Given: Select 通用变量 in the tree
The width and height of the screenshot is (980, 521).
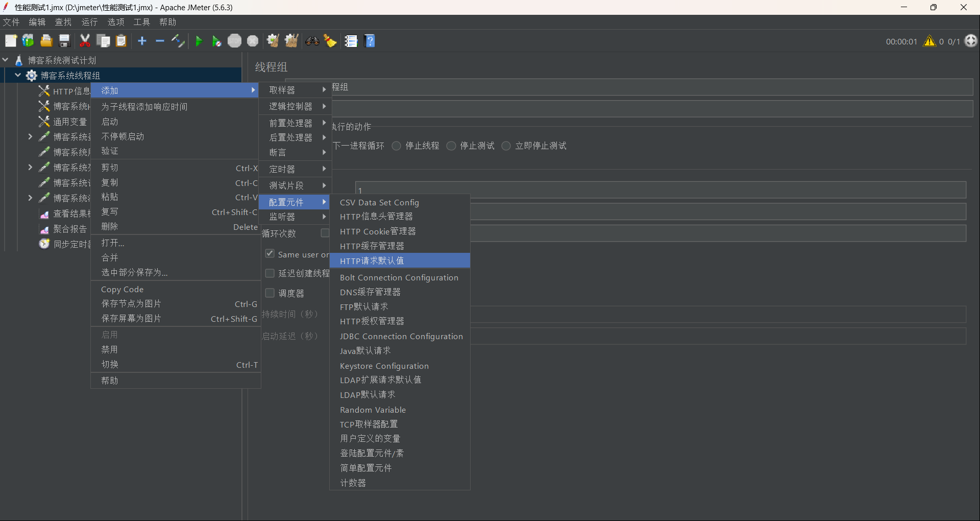Looking at the screenshot, I should point(70,122).
